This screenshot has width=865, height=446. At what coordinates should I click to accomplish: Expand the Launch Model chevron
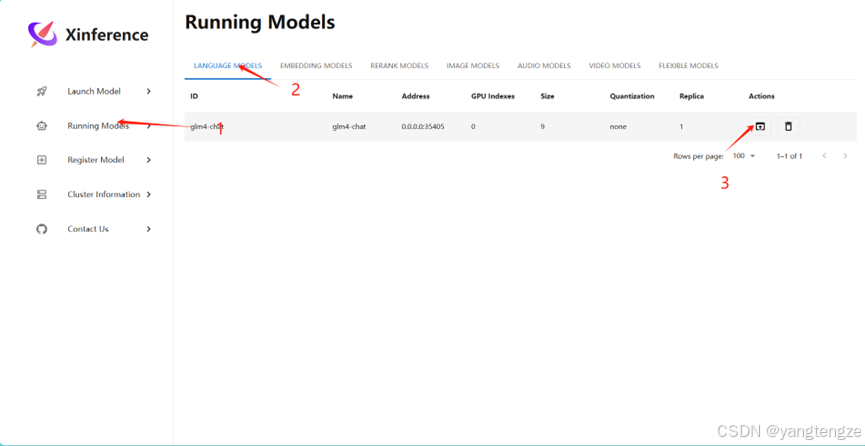point(148,92)
